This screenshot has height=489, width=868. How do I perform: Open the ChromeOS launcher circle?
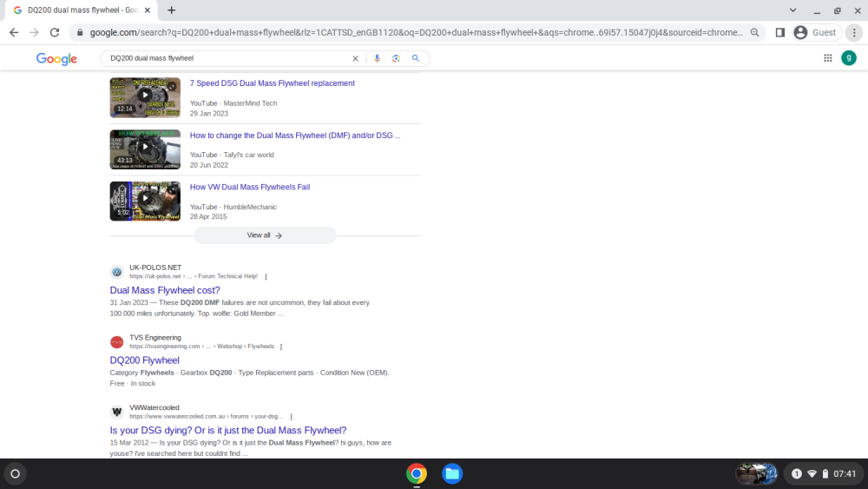coord(16,473)
